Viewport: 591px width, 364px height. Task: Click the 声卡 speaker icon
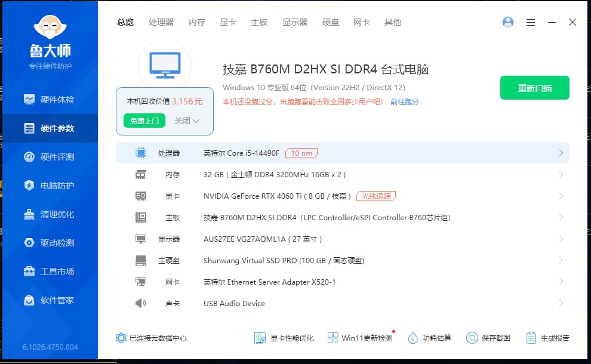141,303
